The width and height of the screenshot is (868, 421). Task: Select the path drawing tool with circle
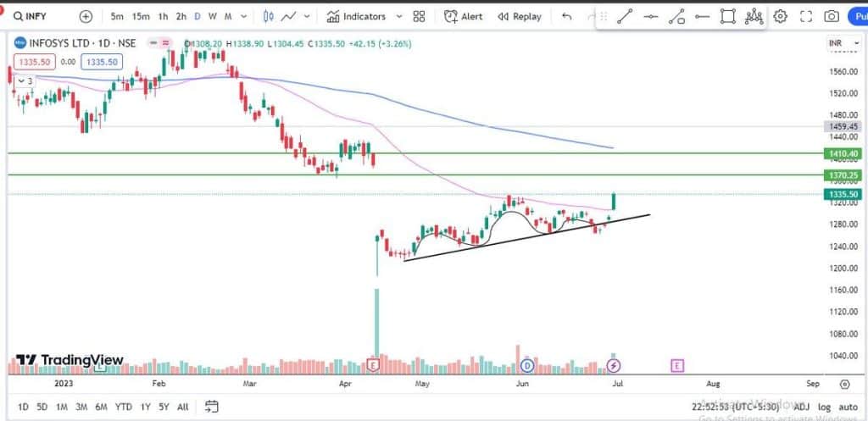pos(676,17)
